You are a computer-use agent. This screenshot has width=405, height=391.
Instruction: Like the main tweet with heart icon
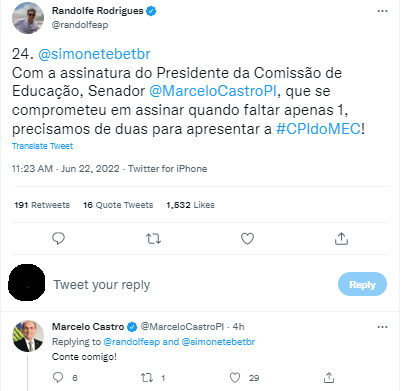(x=247, y=239)
